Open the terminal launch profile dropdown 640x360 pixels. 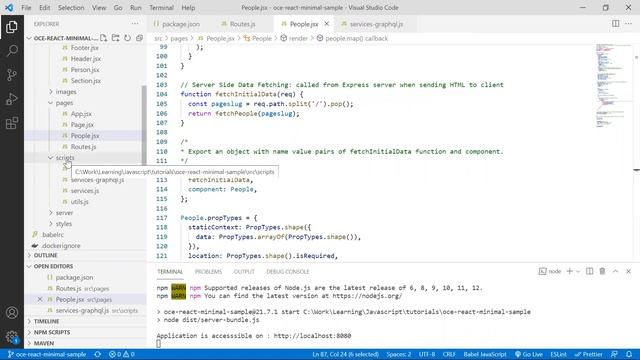578,271
